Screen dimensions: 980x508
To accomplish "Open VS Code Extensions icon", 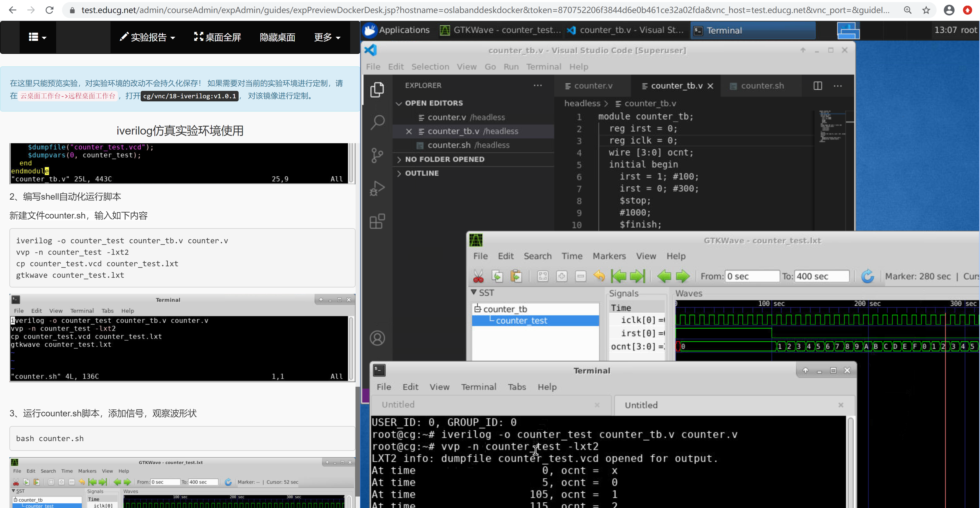I will pyautogui.click(x=377, y=221).
